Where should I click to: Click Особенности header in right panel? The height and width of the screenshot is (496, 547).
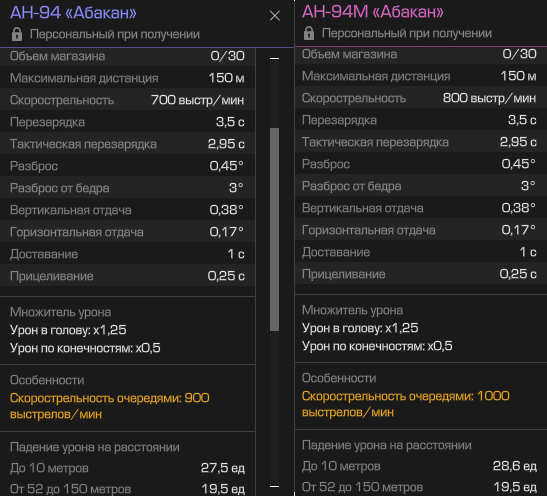pyautogui.click(x=339, y=378)
